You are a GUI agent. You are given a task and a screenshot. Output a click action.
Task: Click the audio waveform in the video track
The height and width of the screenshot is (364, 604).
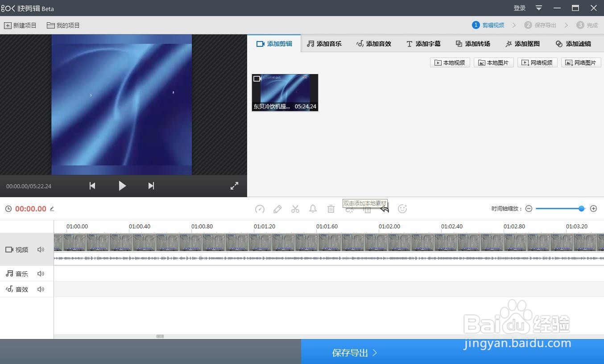coord(329,258)
